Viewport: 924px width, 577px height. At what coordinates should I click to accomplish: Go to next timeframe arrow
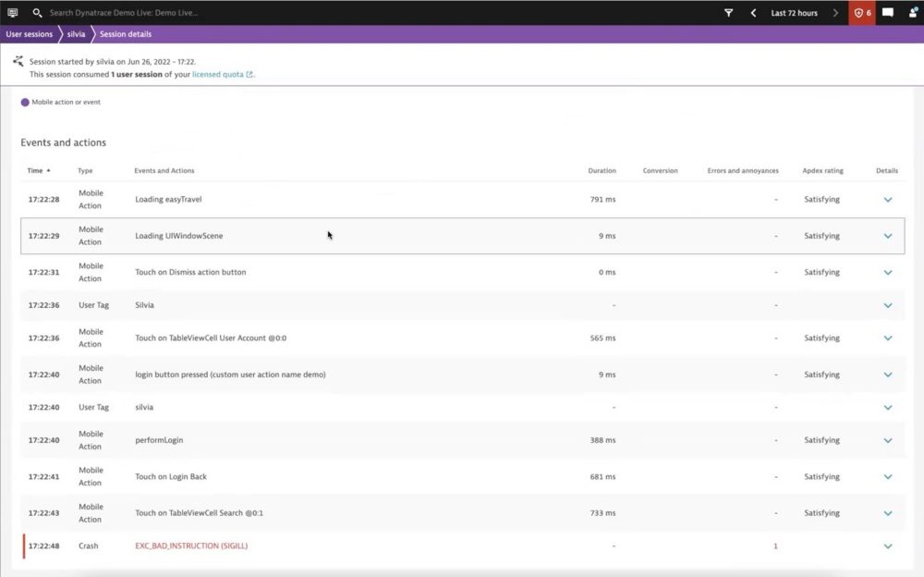[835, 12]
